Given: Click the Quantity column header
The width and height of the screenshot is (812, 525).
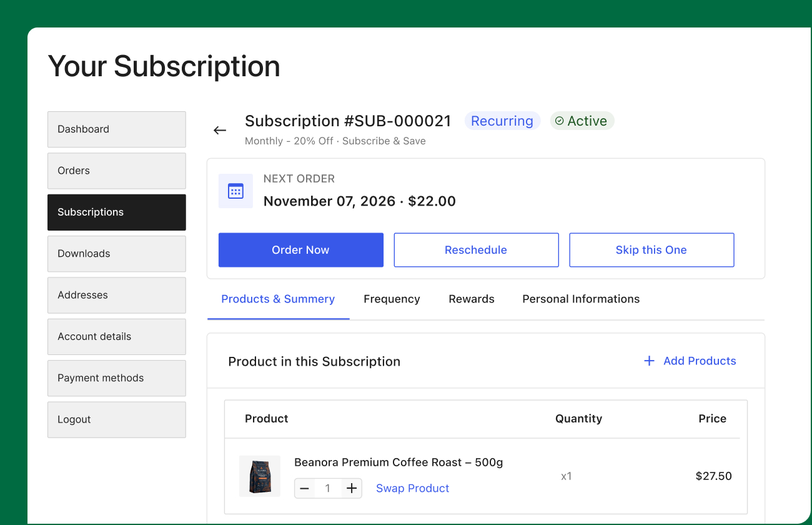Looking at the screenshot, I should [x=579, y=419].
